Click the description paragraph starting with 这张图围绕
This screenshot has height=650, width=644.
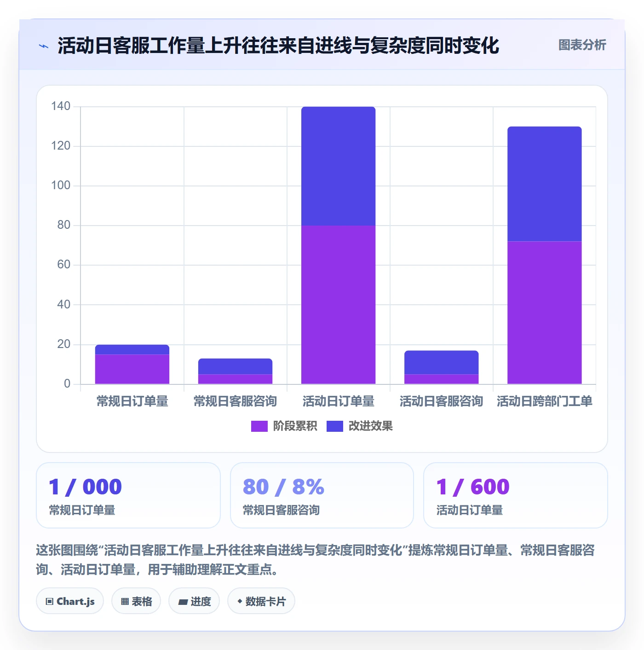[x=316, y=560]
